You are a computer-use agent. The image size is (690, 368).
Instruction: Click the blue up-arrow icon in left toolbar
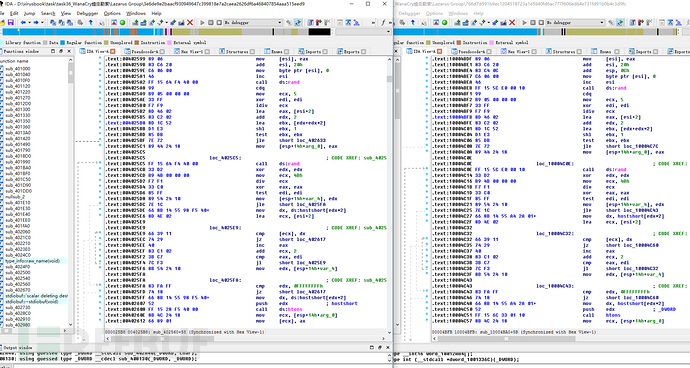pyautogui.click(x=91, y=22)
